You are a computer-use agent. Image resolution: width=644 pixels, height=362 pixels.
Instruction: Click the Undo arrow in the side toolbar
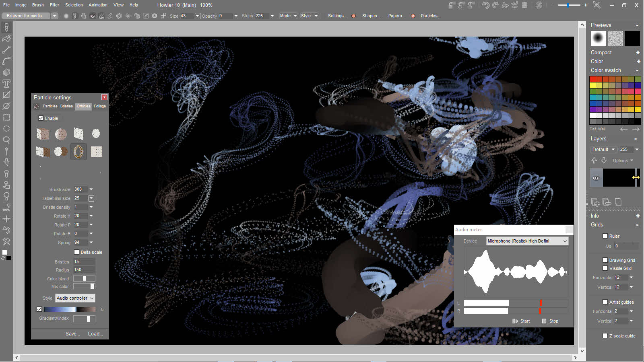coord(6,230)
